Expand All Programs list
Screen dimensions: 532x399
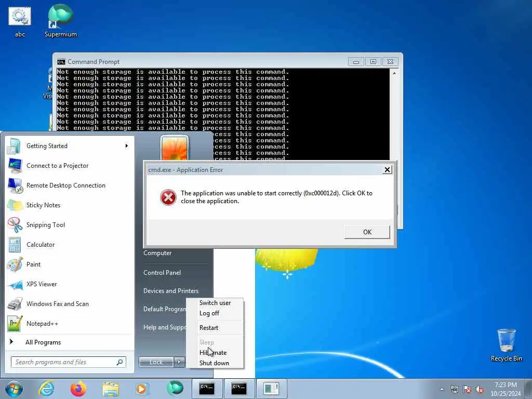pos(70,342)
